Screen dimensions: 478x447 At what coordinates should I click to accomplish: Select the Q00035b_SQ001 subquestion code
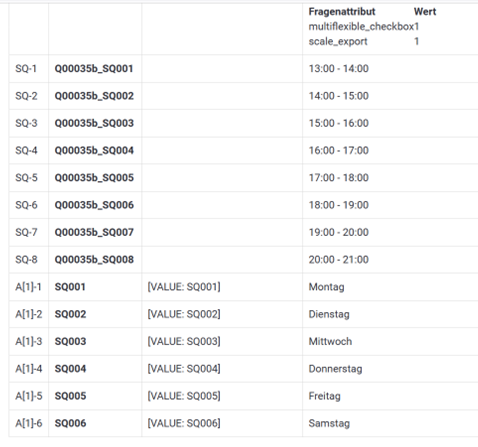point(94,69)
